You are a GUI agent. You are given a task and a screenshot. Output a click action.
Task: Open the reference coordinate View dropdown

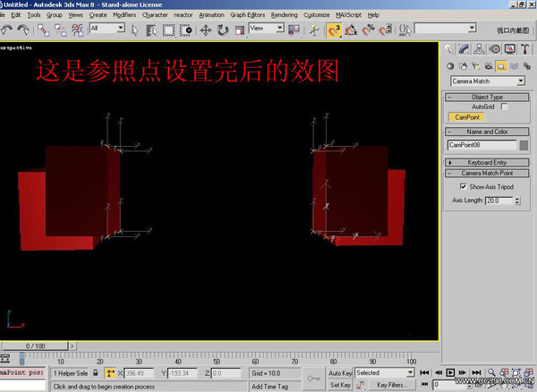coord(267,28)
